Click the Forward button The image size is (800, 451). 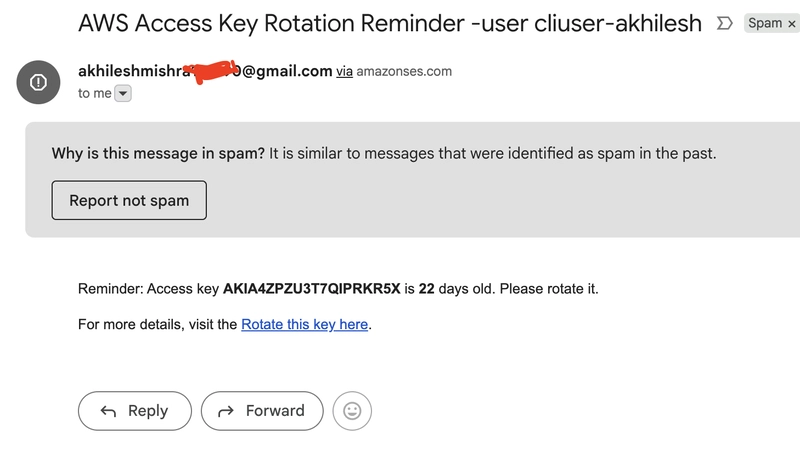tap(262, 411)
